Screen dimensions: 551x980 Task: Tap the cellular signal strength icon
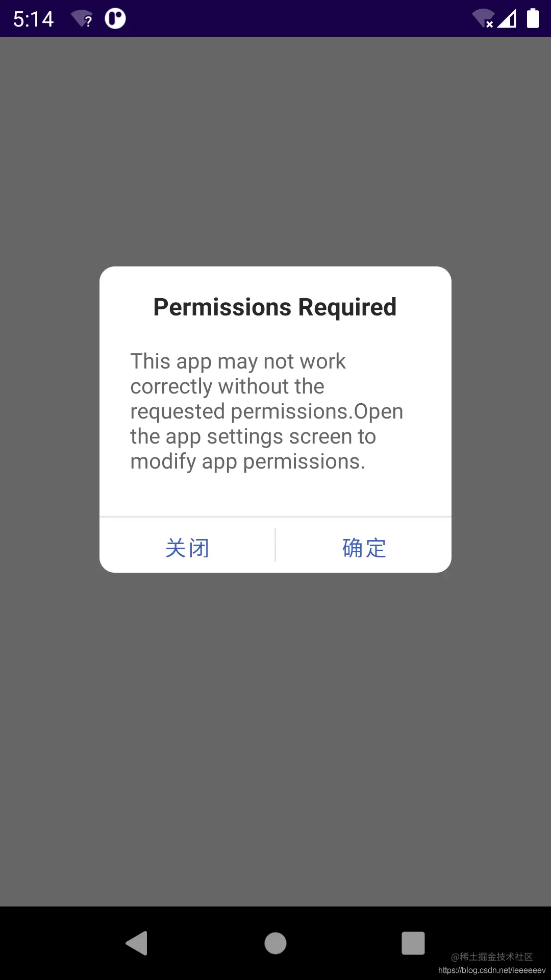point(507,18)
